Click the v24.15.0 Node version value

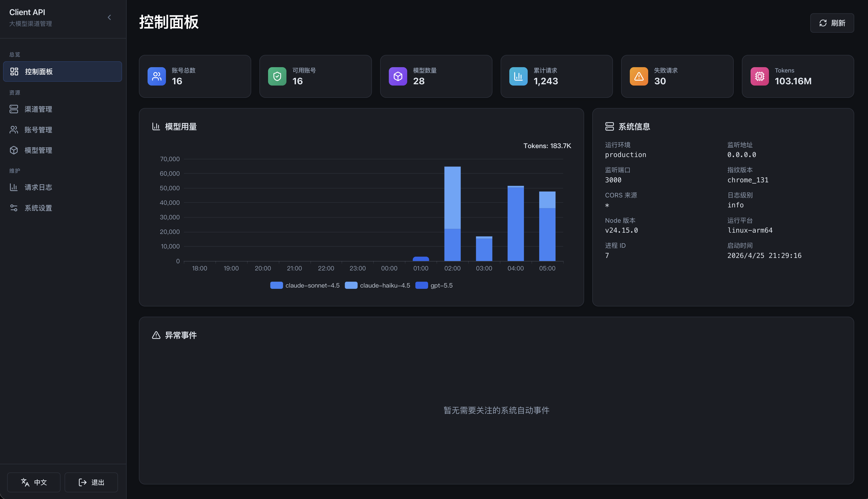click(x=621, y=230)
